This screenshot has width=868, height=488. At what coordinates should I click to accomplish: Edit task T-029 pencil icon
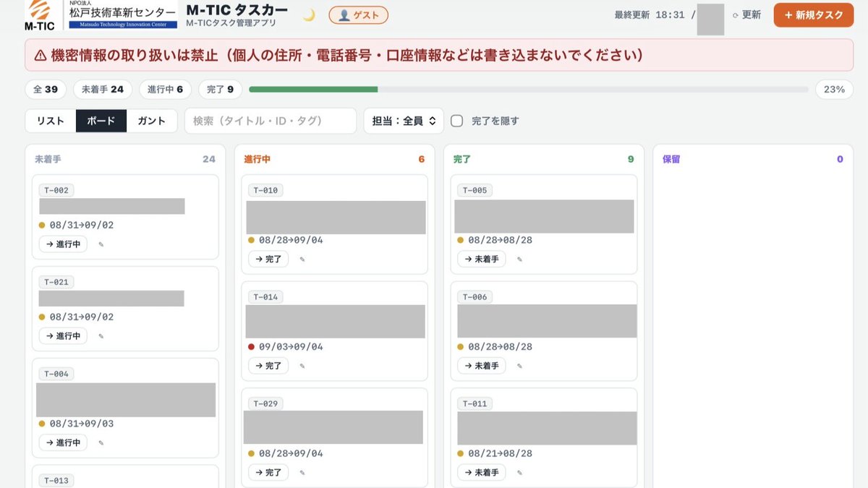point(302,473)
